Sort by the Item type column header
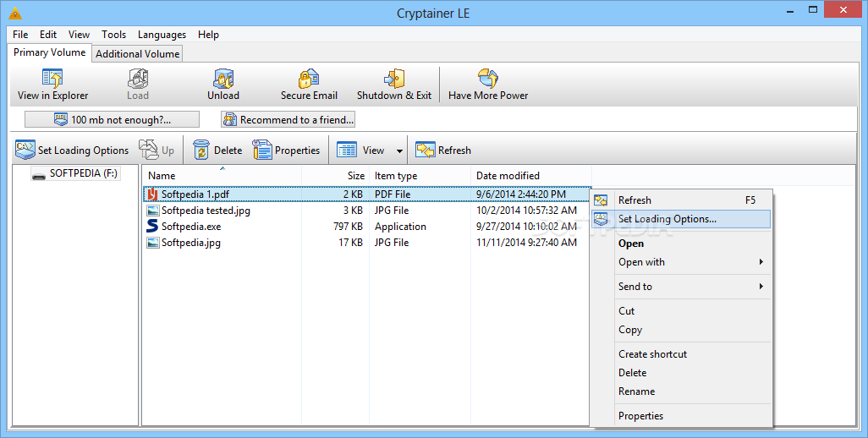Screen dimensions: 868x438 pyautogui.click(x=420, y=175)
